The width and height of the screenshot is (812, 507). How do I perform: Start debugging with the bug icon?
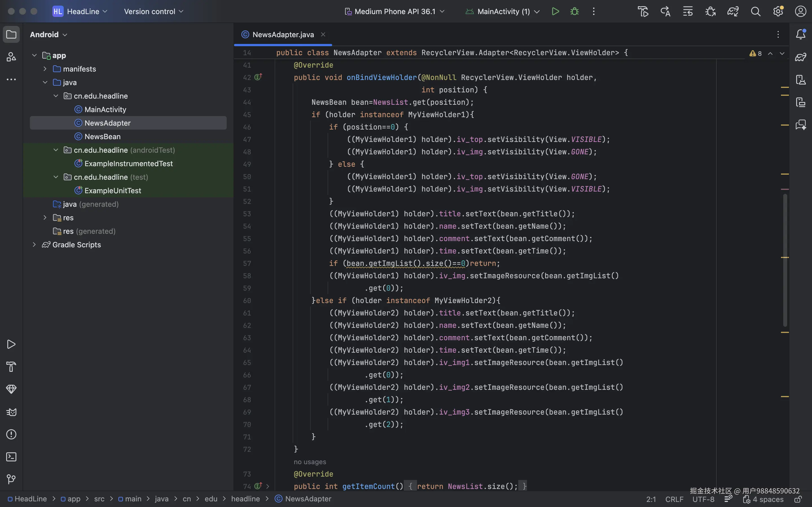574,11
